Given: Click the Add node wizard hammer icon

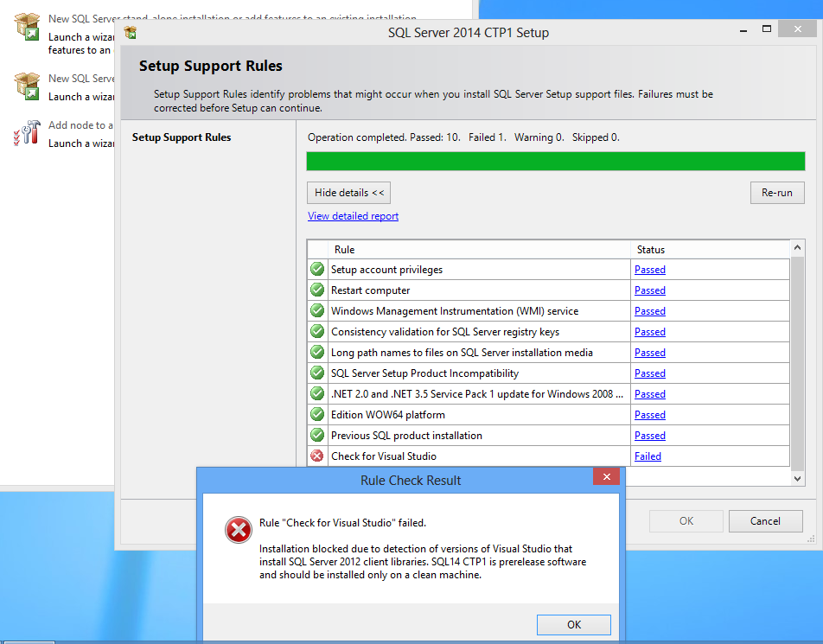Looking at the screenshot, I should tap(26, 133).
